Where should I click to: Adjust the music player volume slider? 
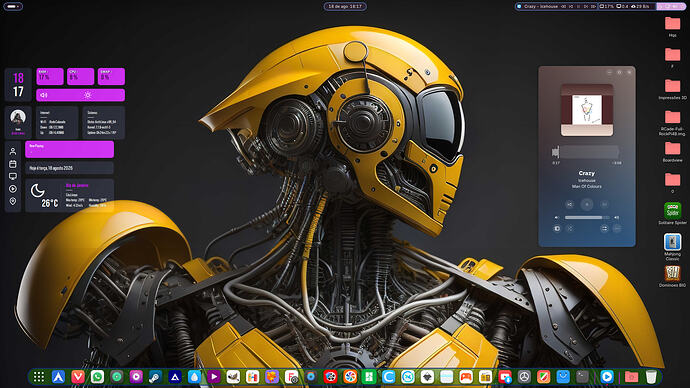click(587, 217)
